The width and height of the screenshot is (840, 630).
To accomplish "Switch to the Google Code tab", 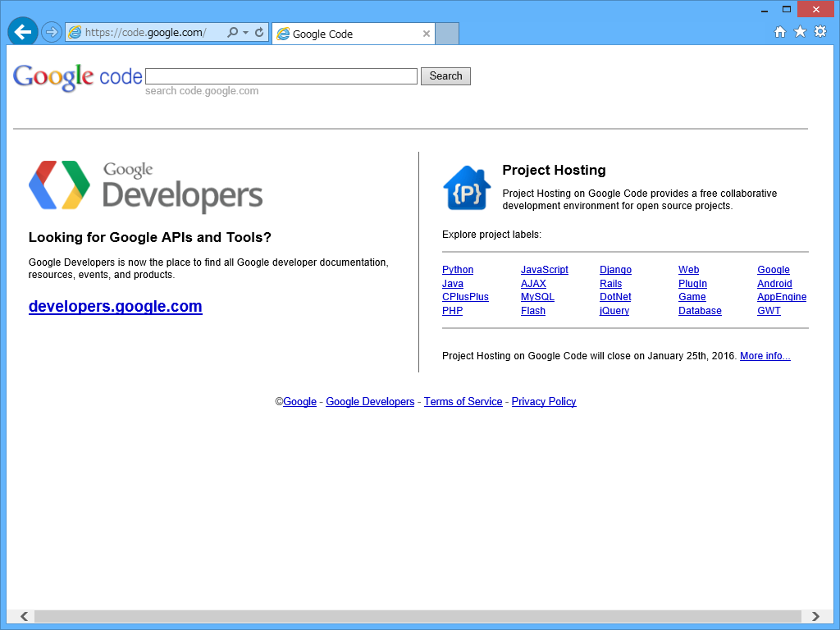I will pos(345,34).
